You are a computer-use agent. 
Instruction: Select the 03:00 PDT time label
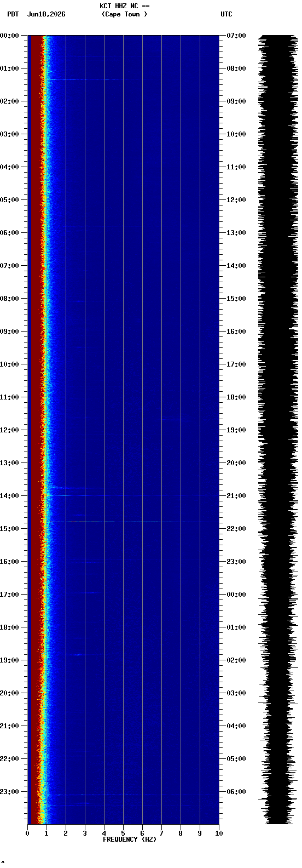9,134
